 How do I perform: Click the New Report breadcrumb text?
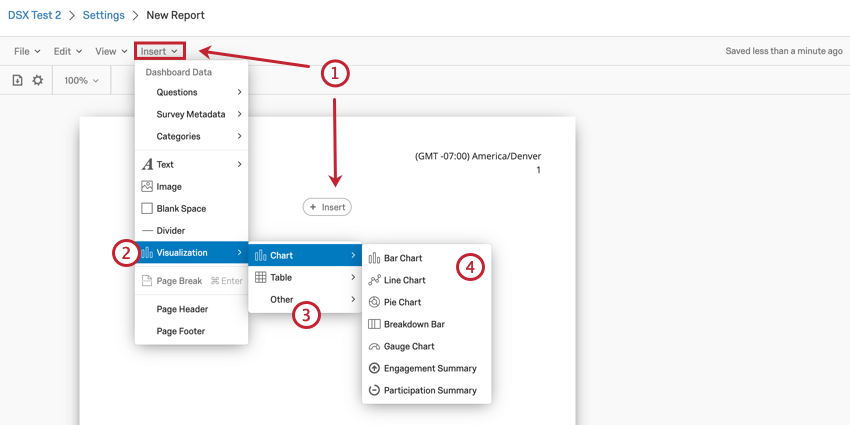[x=176, y=15]
